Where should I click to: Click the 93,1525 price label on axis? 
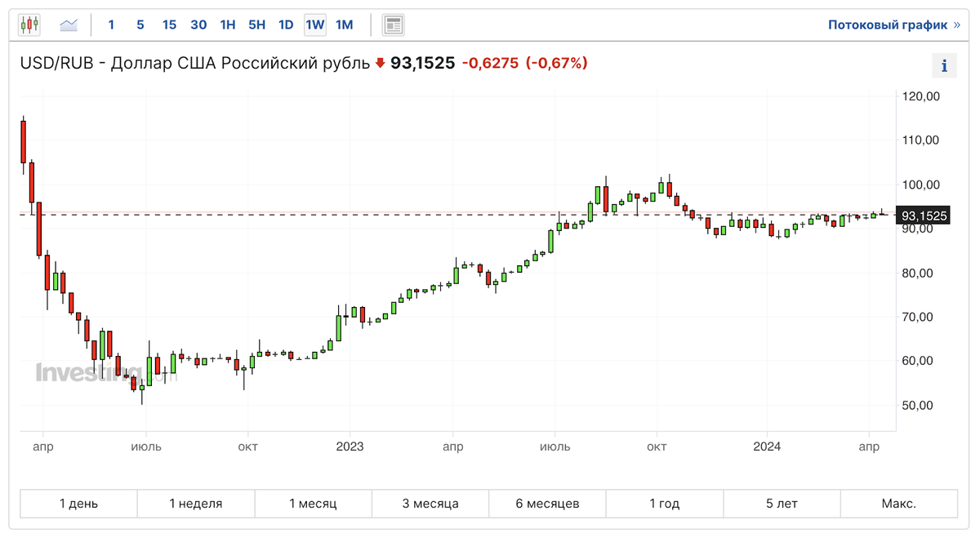[x=923, y=216]
